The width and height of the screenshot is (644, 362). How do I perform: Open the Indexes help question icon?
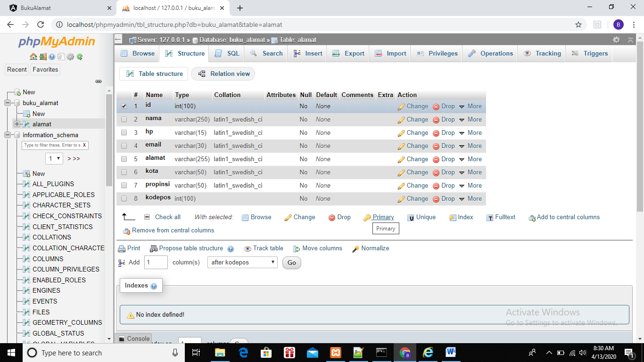pos(154,286)
